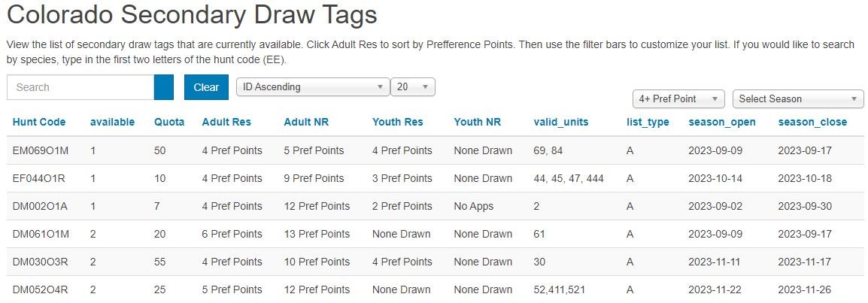Sort by list_type column header
Image resolution: width=868 pixels, height=303 pixels.
click(x=648, y=123)
